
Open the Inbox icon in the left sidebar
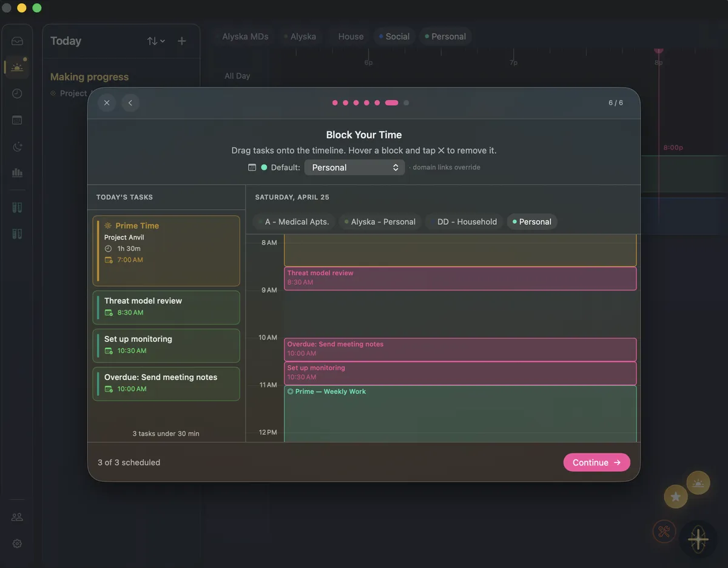[x=17, y=40]
